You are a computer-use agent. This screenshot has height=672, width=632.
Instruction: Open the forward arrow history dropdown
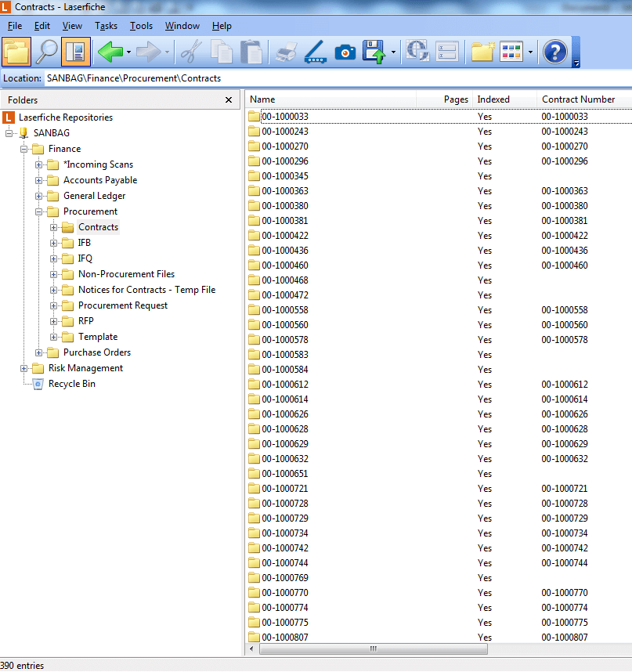tap(167, 52)
